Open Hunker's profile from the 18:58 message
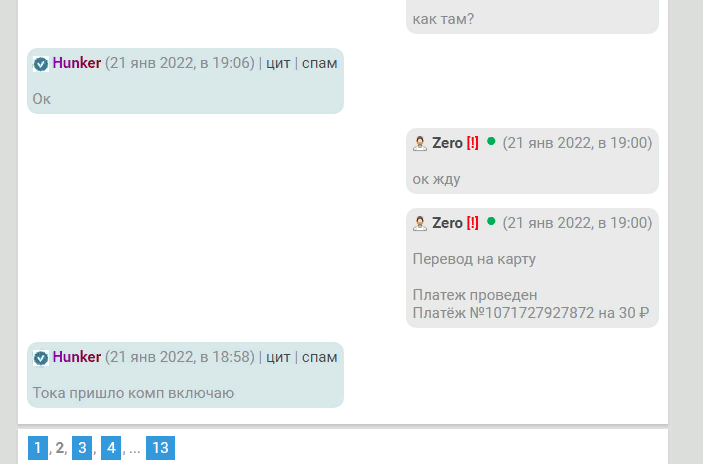 (77, 357)
